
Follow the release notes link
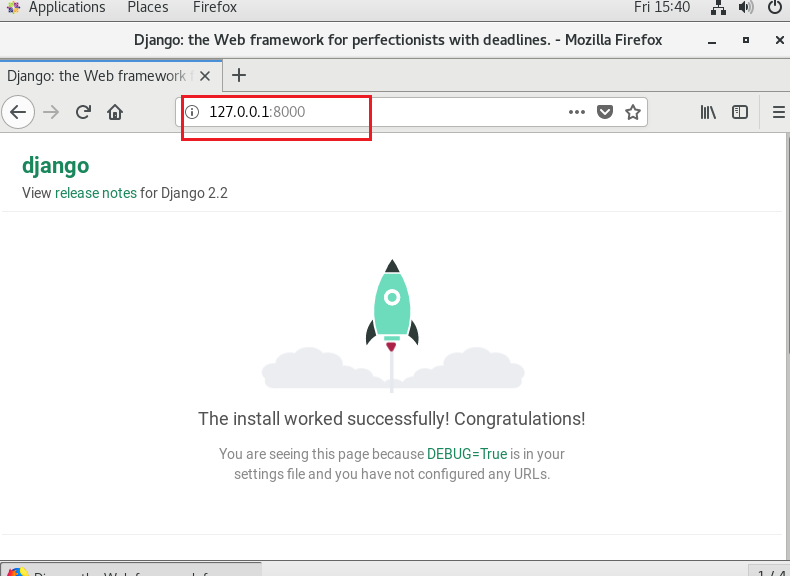(96, 193)
